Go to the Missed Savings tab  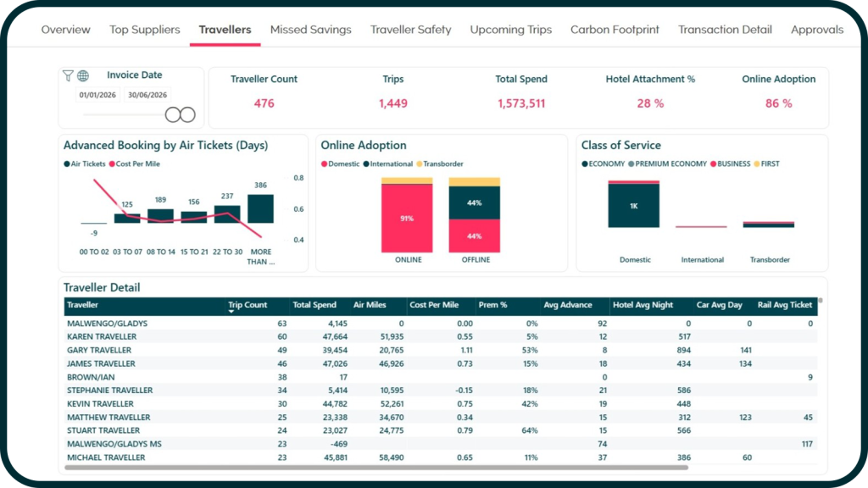click(310, 30)
